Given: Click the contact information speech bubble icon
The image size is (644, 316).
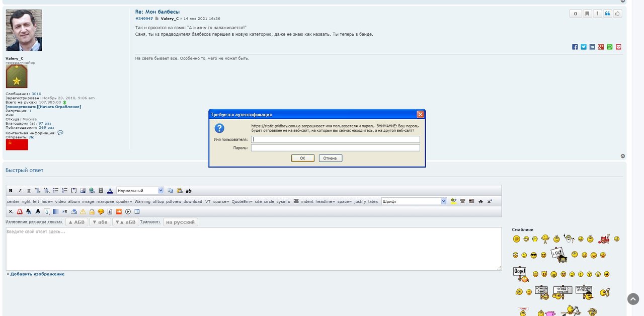Looking at the screenshot, I should point(60,133).
